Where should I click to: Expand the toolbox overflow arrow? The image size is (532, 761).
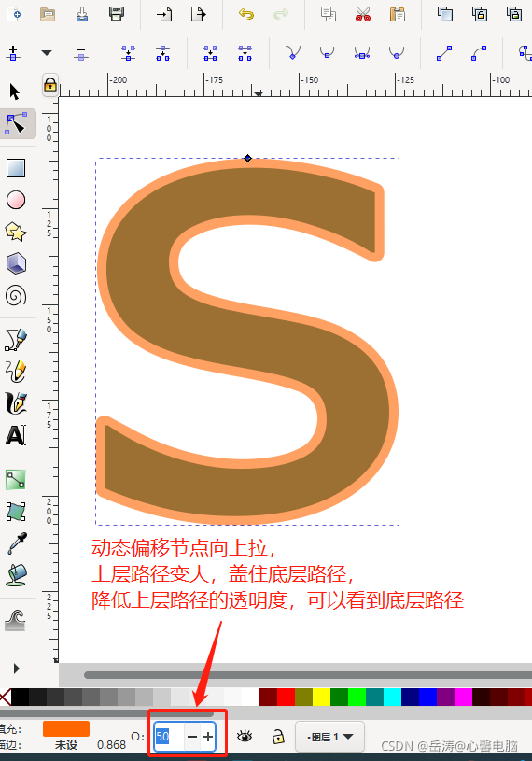(x=17, y=669)
